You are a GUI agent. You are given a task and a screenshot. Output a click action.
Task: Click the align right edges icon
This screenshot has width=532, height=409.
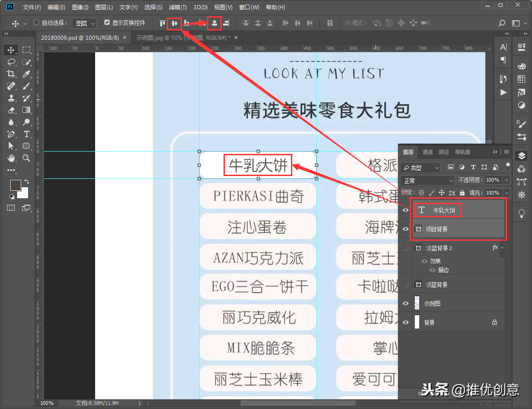226,23
